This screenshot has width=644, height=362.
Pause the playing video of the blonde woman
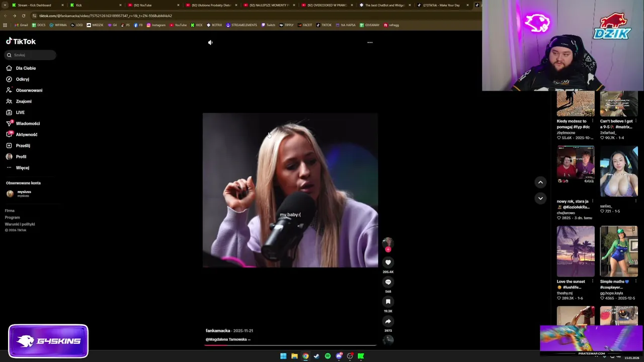pyautogui.click(x=290, y=190)
